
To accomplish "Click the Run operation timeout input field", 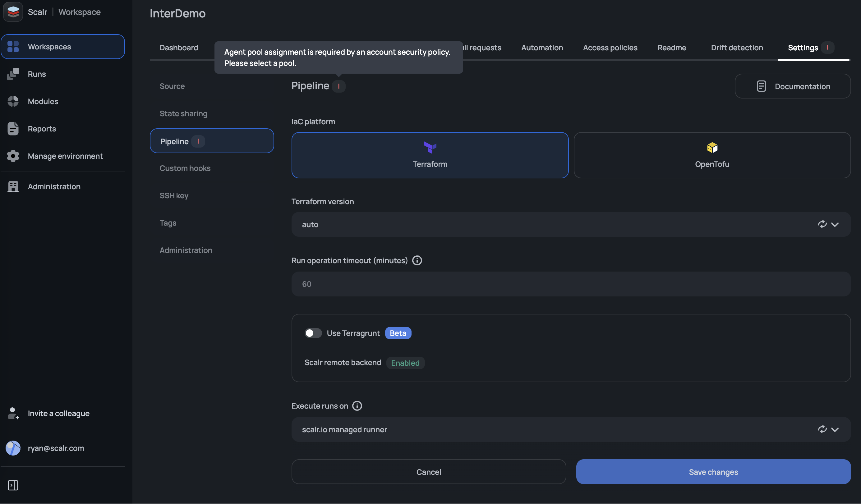I will pos(571,284).
